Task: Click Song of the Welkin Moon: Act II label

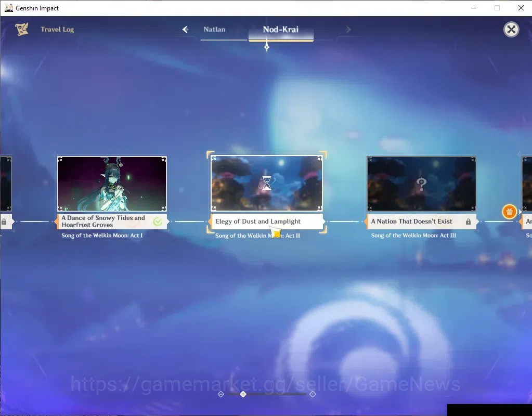Action: click(x=257, y=236)
